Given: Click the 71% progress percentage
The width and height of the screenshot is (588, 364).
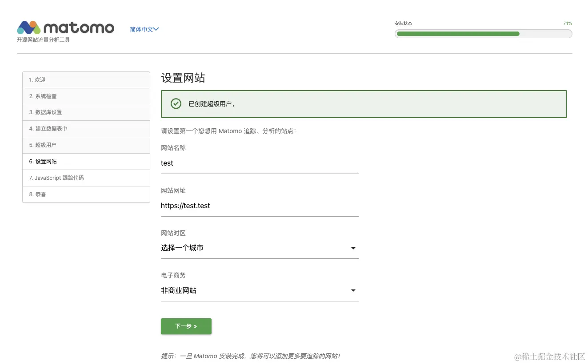Looking at the screenshot, I should 568,23.
